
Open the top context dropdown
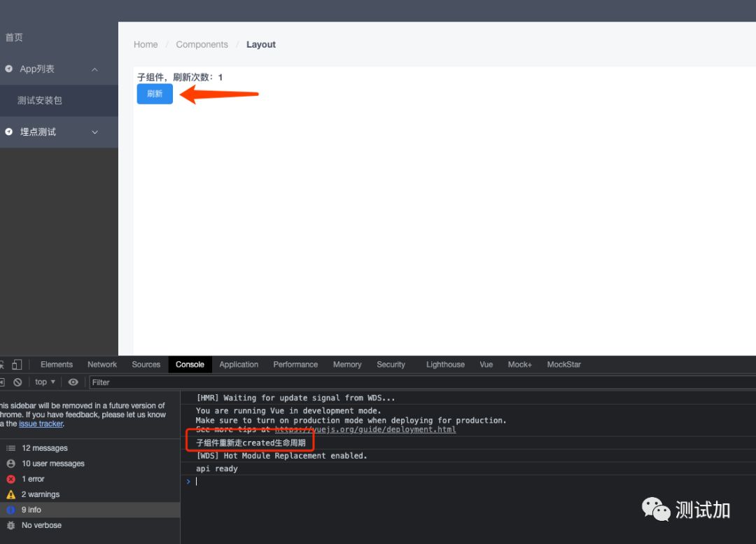(45, 382)
